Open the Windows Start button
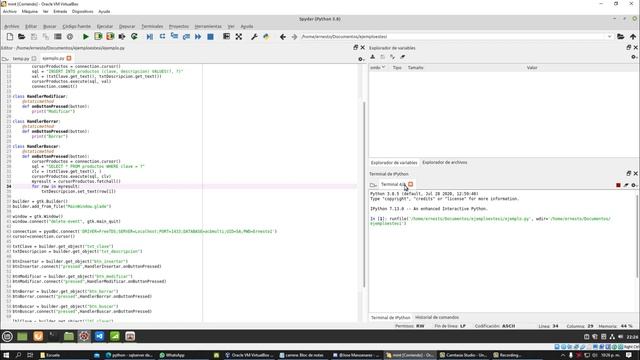 (6, 355)
